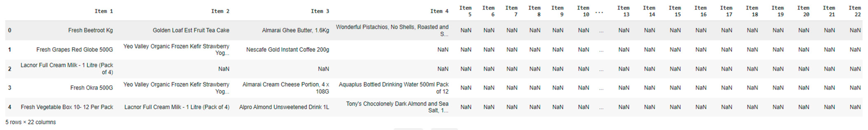Click row index 2 label
This screenshot has width=868, height=130.
click(x=9, y=69)
